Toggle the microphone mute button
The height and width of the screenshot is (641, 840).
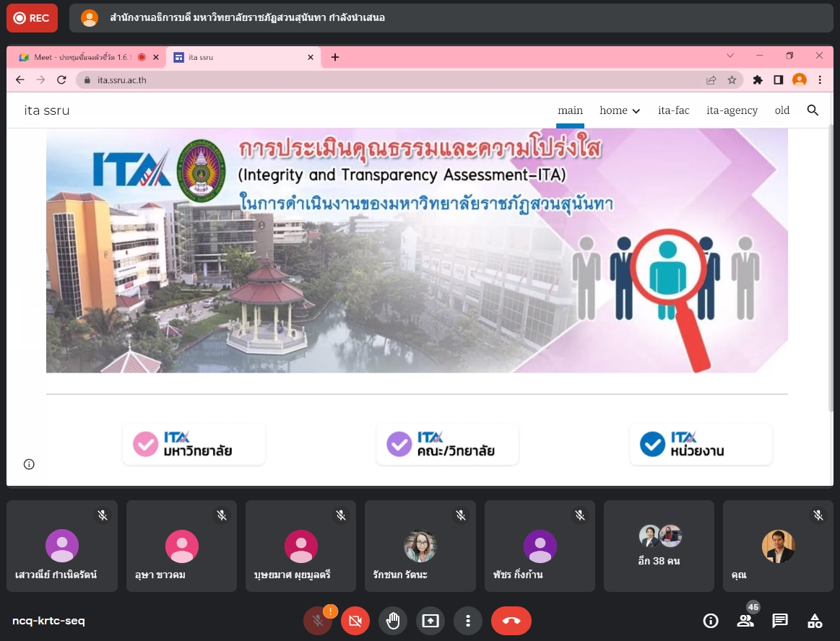tap(318, 621)
